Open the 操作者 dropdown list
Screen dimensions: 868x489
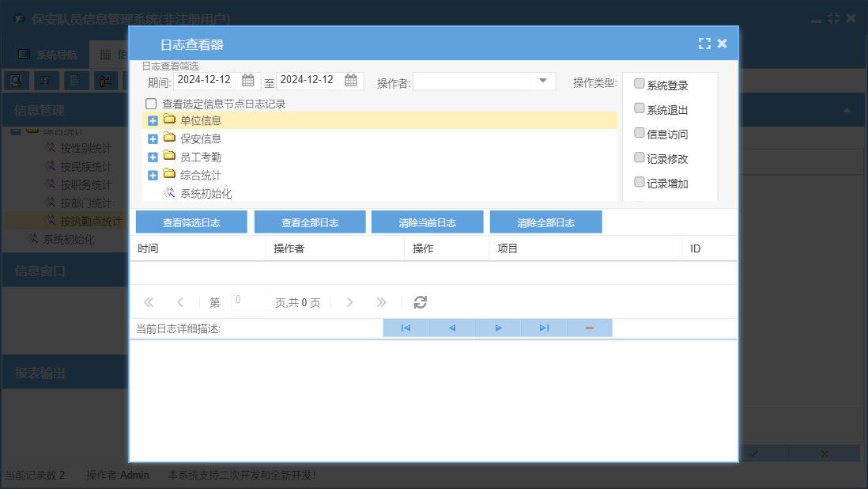[542, 81]
